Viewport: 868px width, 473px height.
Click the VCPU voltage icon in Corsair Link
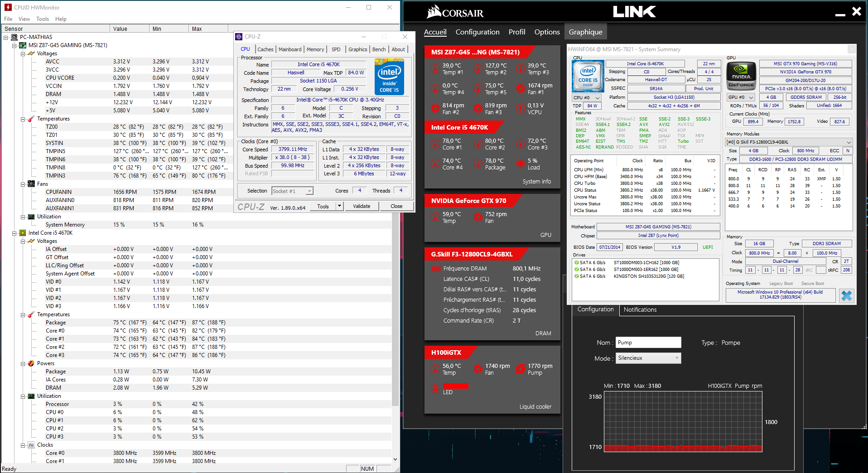(x=521, y=109)
